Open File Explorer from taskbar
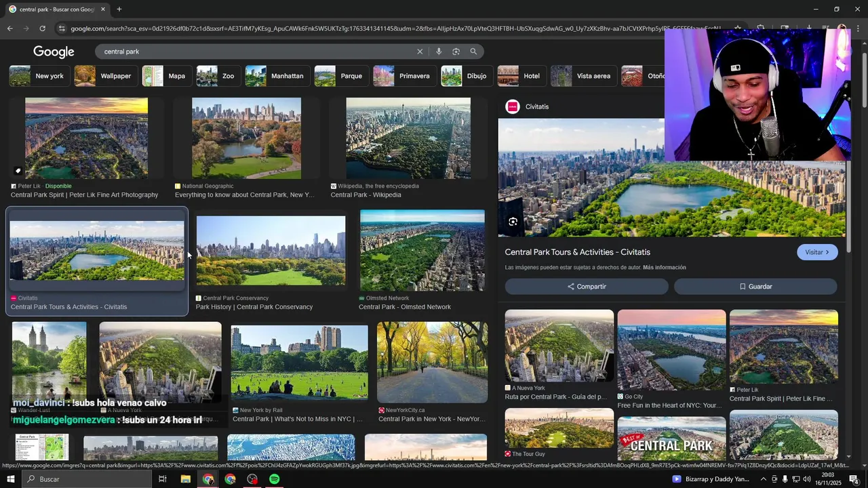 pyautogui.click(x=185, y=479)
